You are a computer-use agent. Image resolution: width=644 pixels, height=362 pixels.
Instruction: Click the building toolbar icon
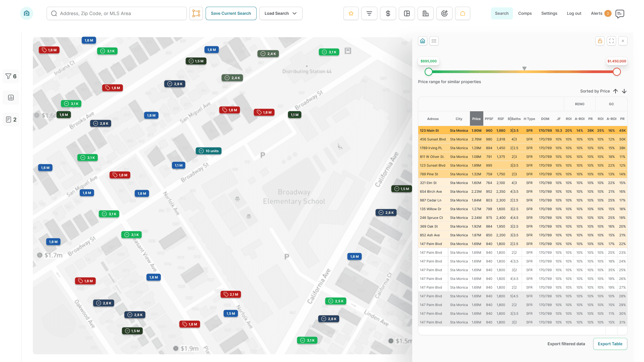tap(426, 13)
